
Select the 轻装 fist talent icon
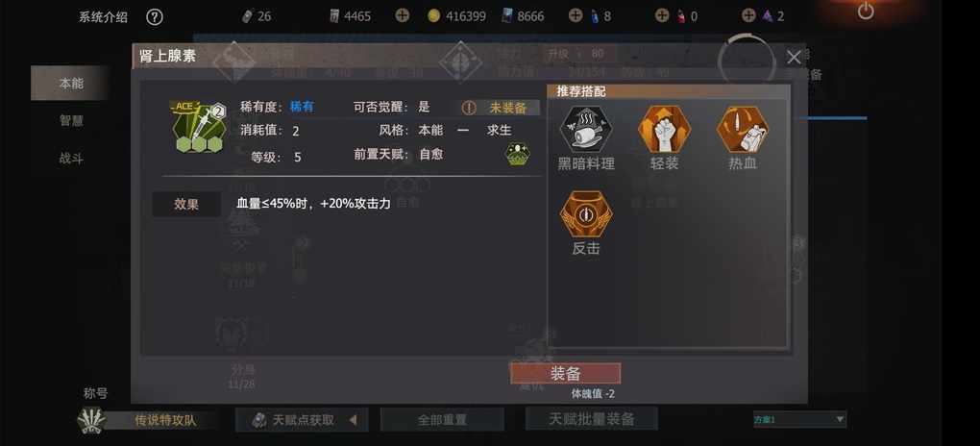point(664,130)
